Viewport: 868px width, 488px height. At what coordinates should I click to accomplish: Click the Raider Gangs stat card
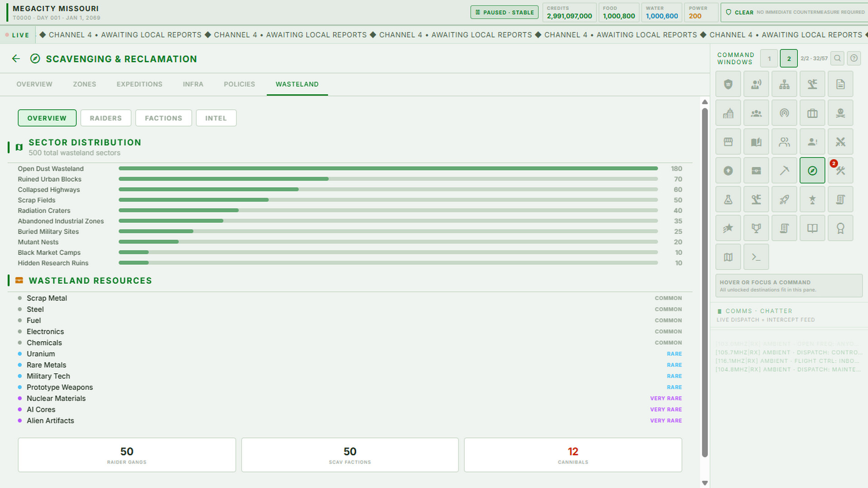click(127, 455)
